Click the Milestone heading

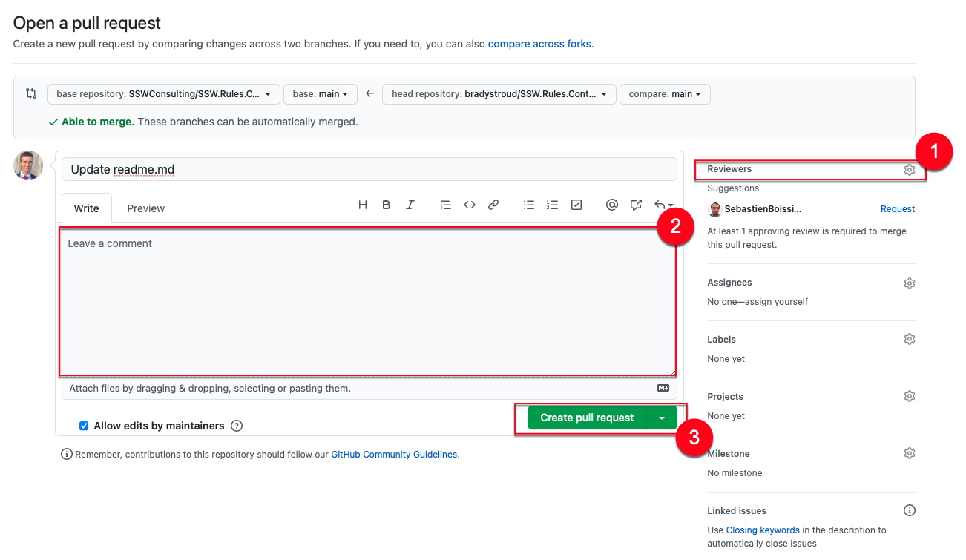(729, 454)
